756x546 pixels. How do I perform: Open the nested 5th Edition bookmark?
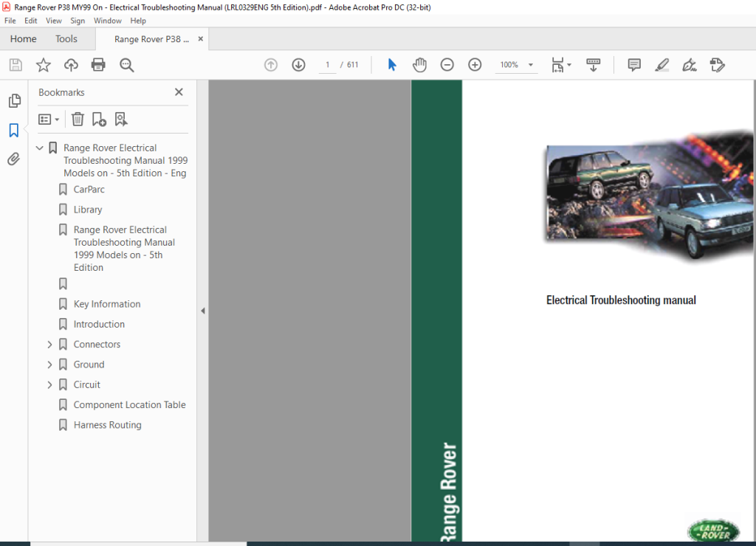click(124, 249)
